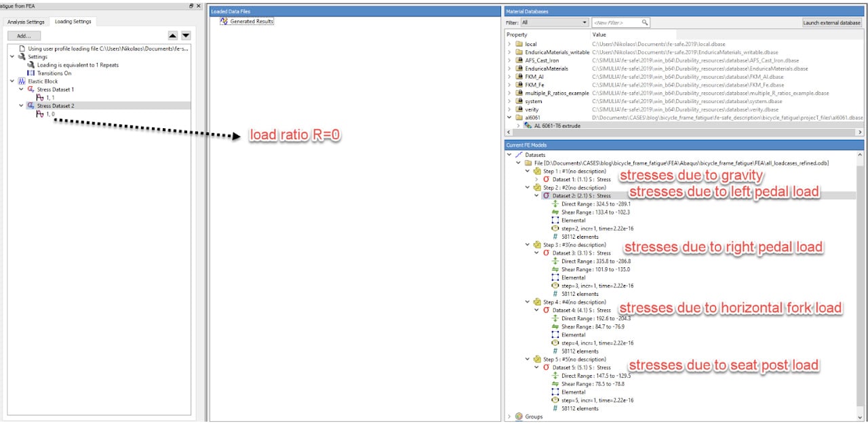Click Shear Range icon for 133.4 to -102.3
Viewport: 868px width, 424px height.
[x=555, y=212]
